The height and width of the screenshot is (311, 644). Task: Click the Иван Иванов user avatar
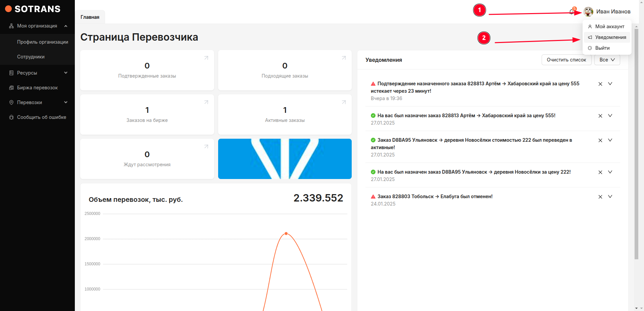click(588, 12)
